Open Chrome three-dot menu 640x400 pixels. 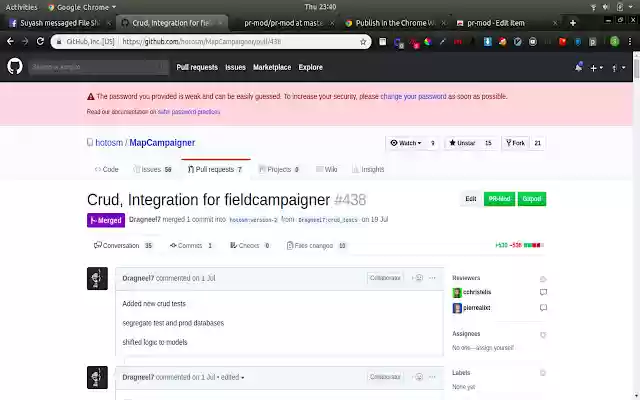pyautogui.click(x=630, y=42)
